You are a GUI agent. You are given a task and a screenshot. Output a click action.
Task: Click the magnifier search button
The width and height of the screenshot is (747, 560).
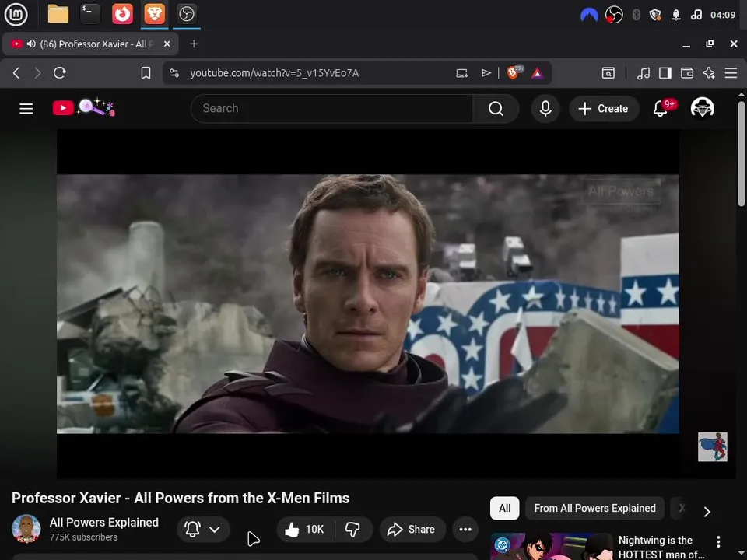(x=496, y=109)
